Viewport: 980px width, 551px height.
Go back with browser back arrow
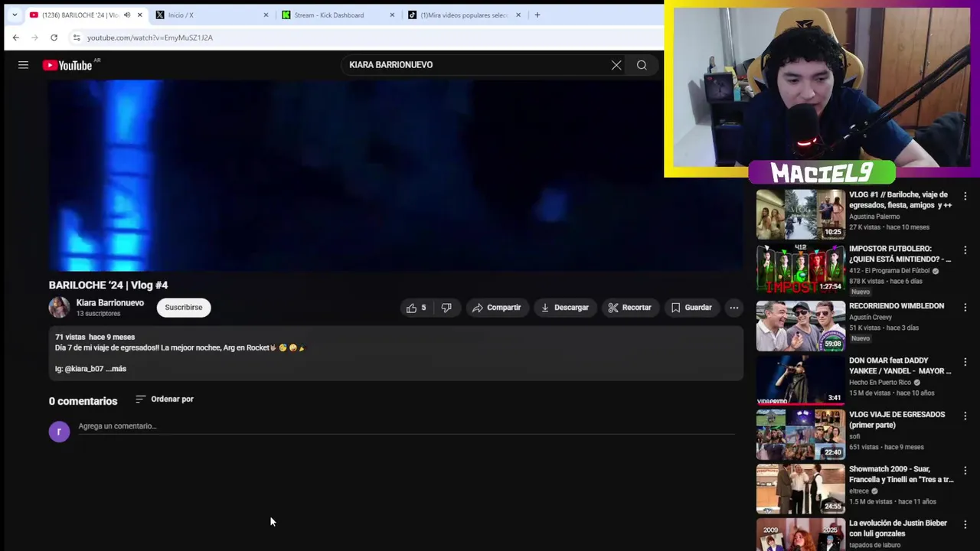click(15, 37)
